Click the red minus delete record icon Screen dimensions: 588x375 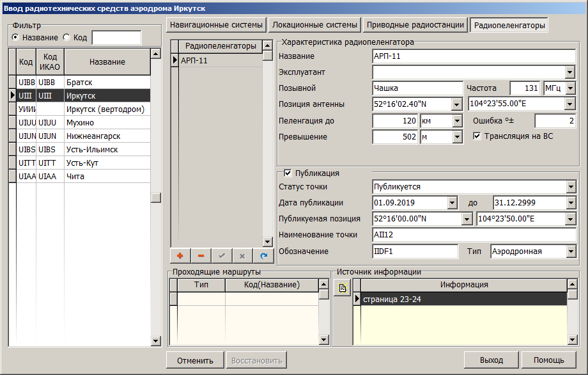pyautogui.click(x=201, y=255)
